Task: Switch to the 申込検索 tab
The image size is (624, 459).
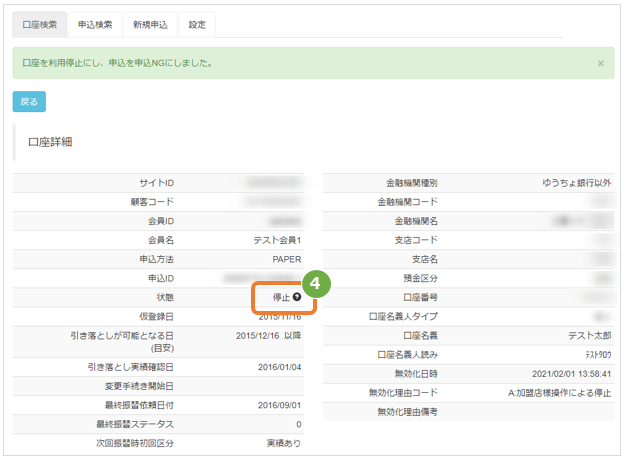Action: [95, 25]
